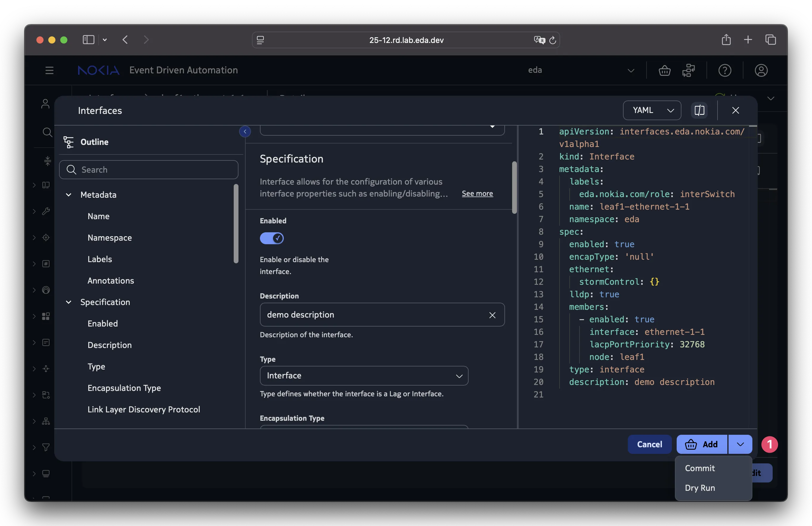Open the hamburger navigation menu
The image size is (812, 526).
click(49, 70)
